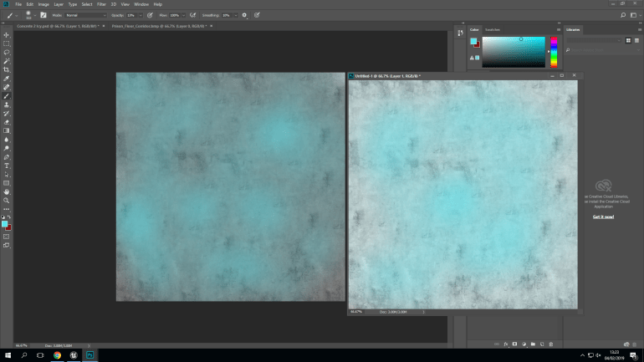Select the Path Selection tool
This screenshot has height=362, width=644.
tap(7, 175)
